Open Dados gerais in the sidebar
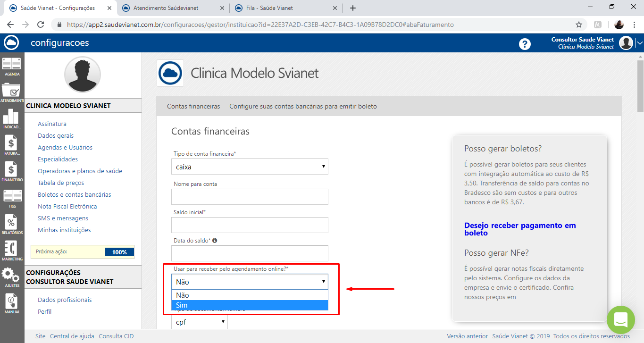Image resolution: width=644 pixels, height=343 pixels. (56, 135)
